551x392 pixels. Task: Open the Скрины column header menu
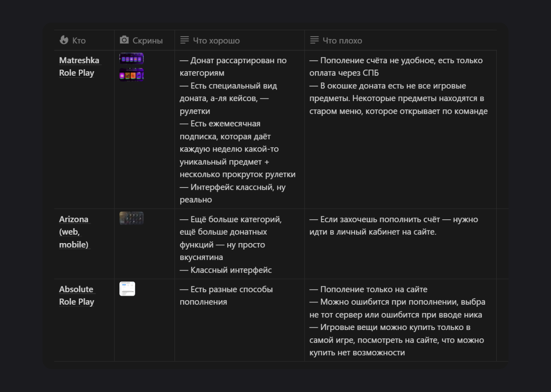click(x=147, y=41)
